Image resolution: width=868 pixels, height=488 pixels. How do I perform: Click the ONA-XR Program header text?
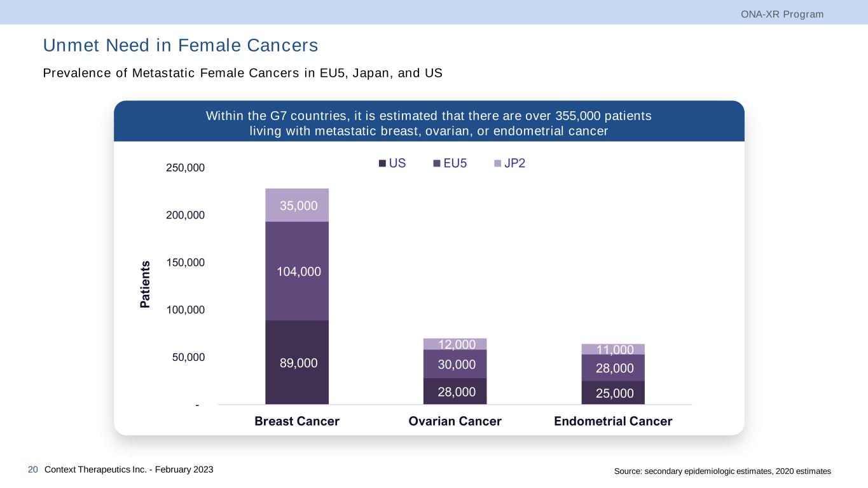(x=782, y=14)
